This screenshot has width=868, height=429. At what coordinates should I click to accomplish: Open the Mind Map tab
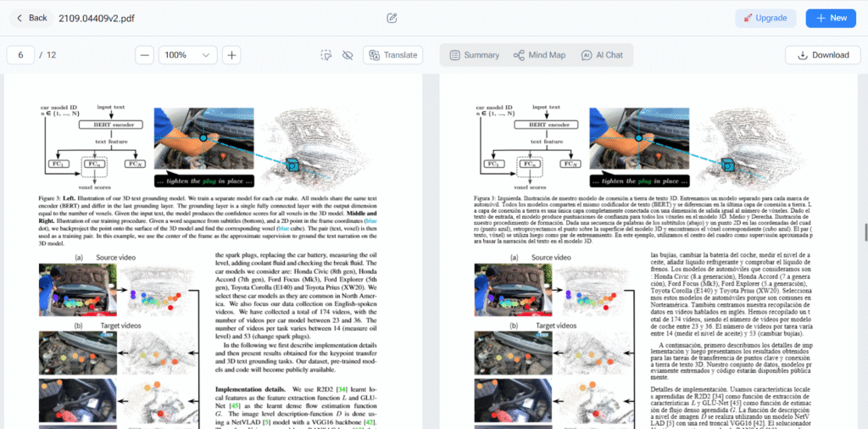[x=539, y=55]
